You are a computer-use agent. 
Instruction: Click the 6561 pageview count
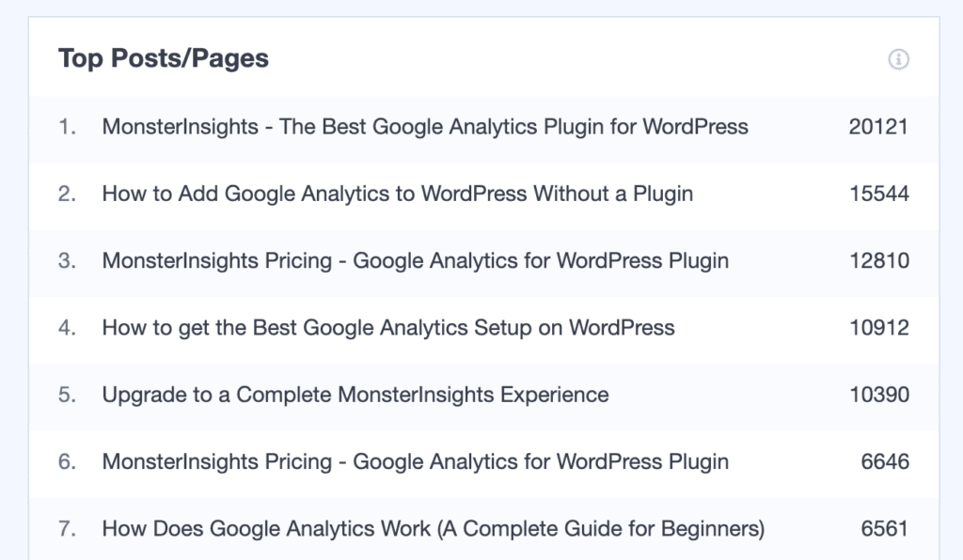click(x=884, y=529)
